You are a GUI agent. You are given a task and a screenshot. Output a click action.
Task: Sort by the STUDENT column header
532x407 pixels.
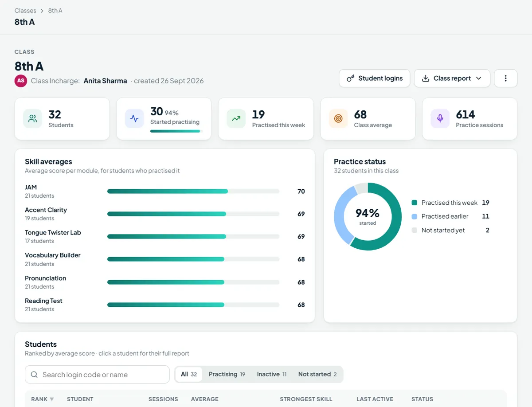[80, 399]
